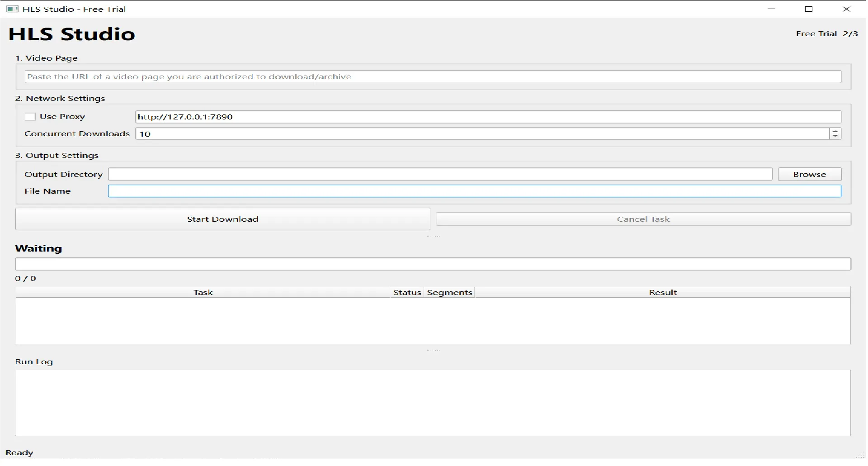Click the Result column header
The image size is (868, 466).
click(663, 292)
